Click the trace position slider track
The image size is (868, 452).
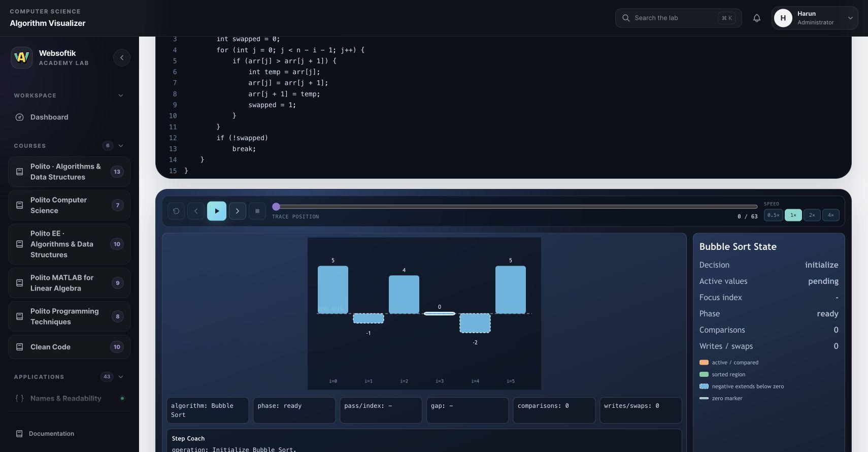pyautogui.click(x=515, y=207)
